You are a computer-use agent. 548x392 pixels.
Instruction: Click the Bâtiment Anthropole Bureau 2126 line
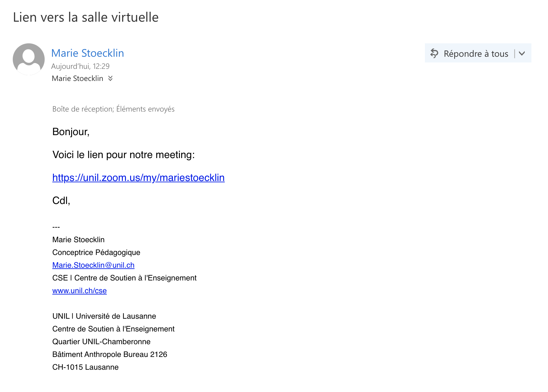(x=109, y=354)
